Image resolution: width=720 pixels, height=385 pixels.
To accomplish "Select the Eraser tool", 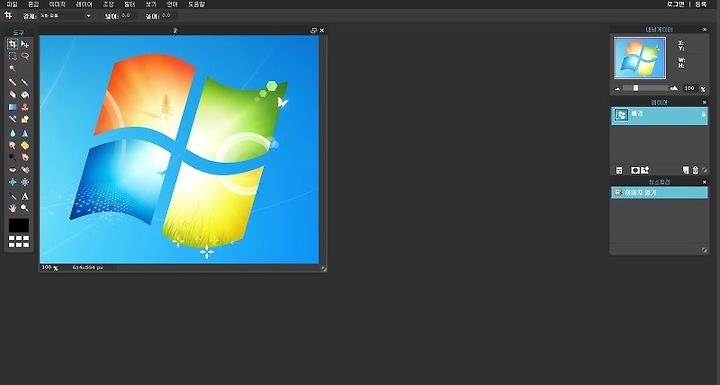I will (12, 95).
